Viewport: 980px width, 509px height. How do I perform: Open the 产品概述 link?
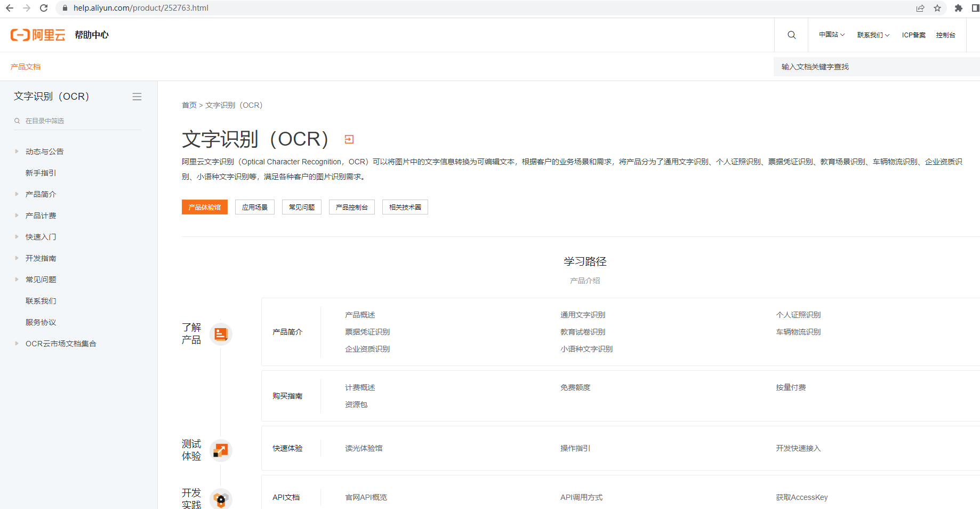(360, 315)
